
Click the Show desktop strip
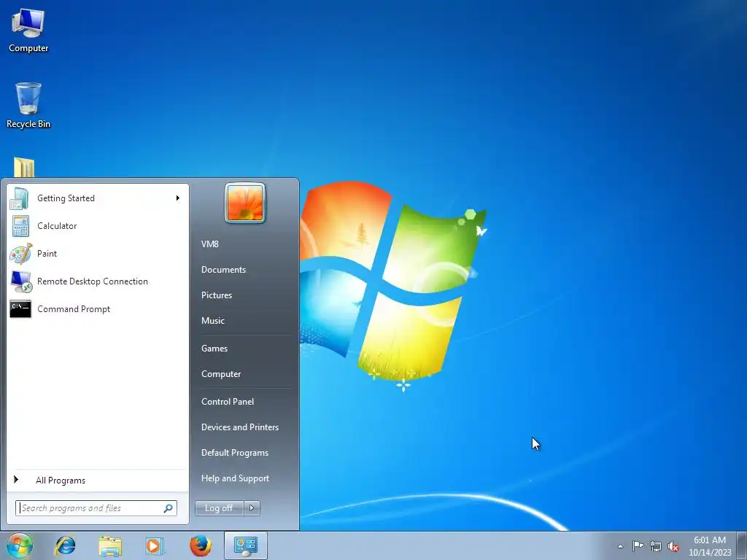(742, 545)
